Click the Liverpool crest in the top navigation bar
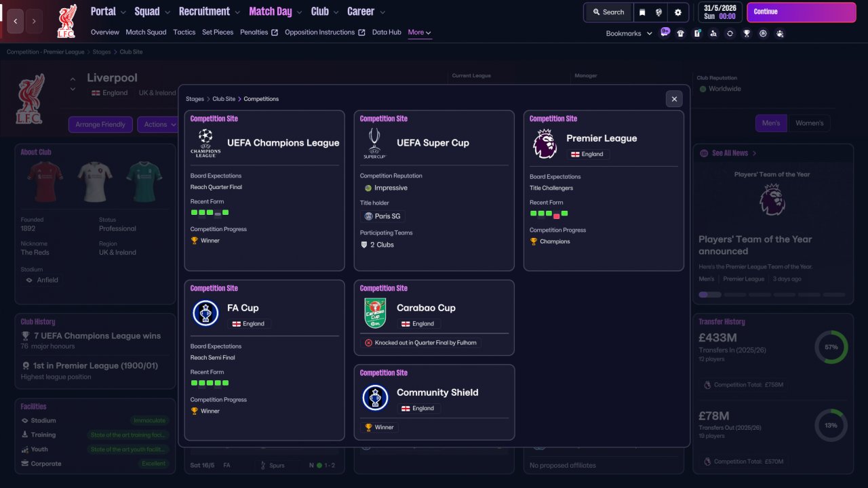The width and height of the screenshot is (868, 488). coord(66,21)
